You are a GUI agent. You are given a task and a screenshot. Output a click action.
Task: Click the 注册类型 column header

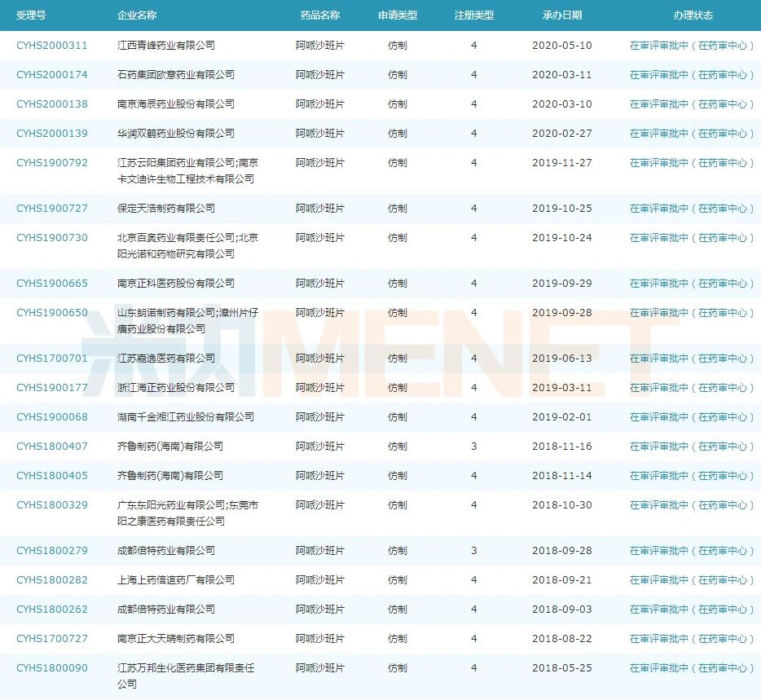click(x=473, y=15)
